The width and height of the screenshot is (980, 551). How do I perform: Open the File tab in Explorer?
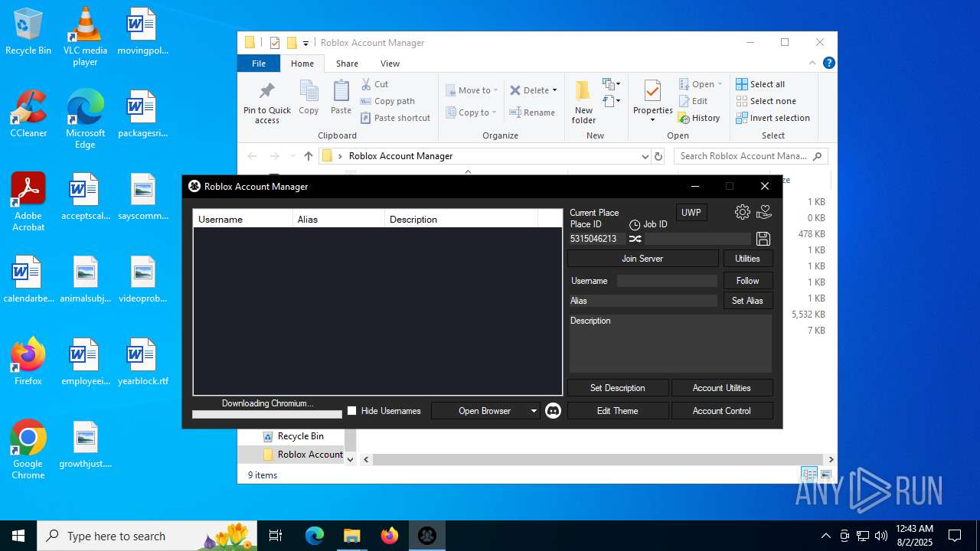259,64
